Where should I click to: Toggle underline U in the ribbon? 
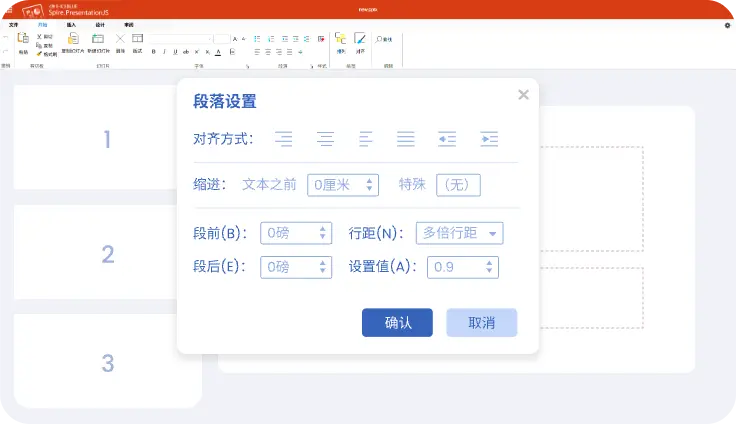click(175, 52)
